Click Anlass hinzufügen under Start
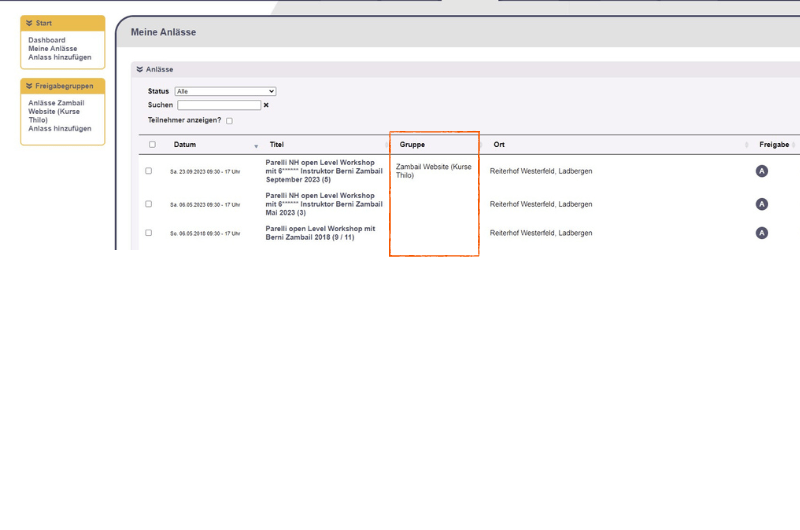This screenshot has width=800, height=530. pyautogui.click(x=59, y=57)
